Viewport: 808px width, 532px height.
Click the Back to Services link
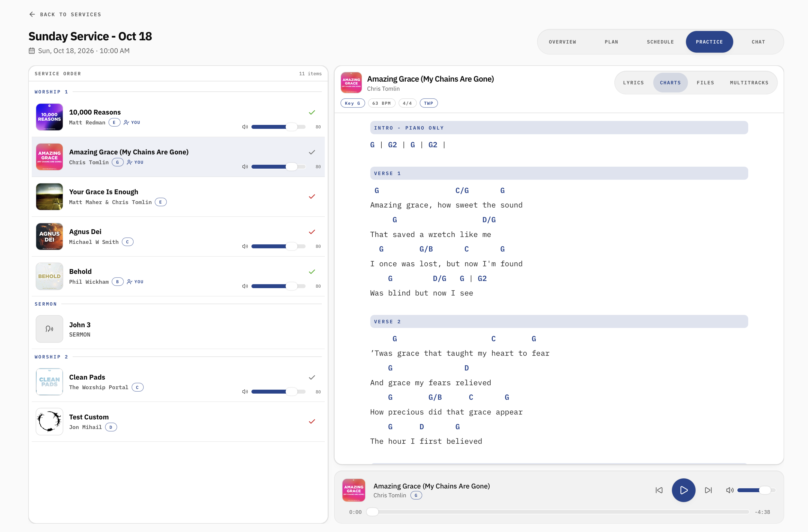tap(65, 14)
